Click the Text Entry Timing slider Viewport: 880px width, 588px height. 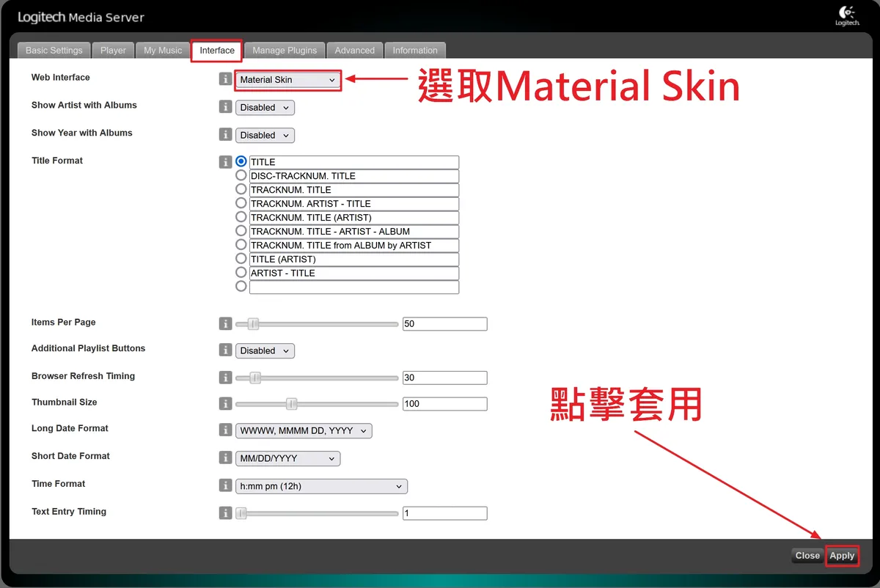(x=317, y=513)
